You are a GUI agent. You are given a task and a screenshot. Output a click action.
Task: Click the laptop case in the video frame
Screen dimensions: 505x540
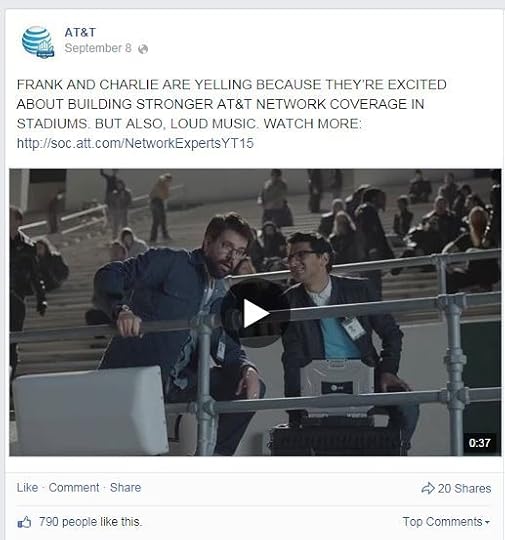(x=337, y=386)
